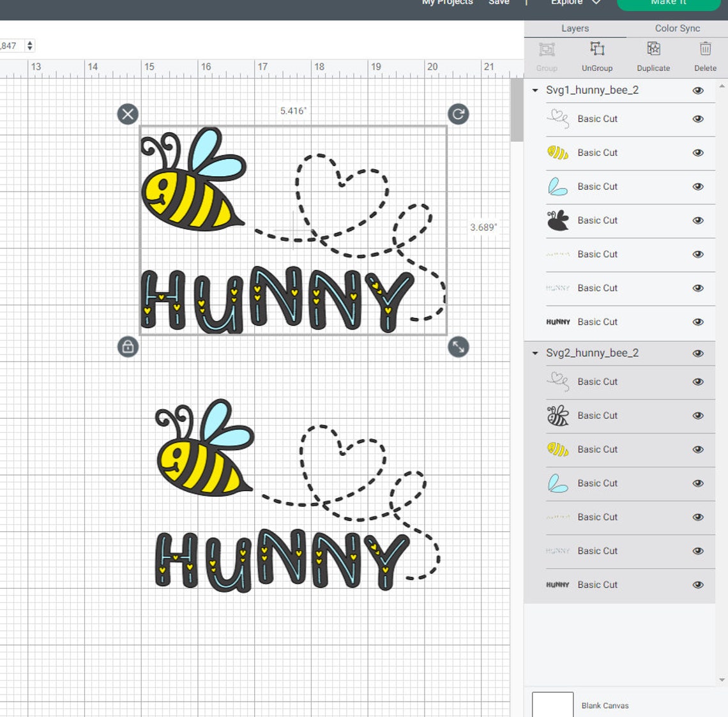Click the delete X handle on the selected image
Image resolution: width=728 pixels, height=717 pixels.
point(128,114)
